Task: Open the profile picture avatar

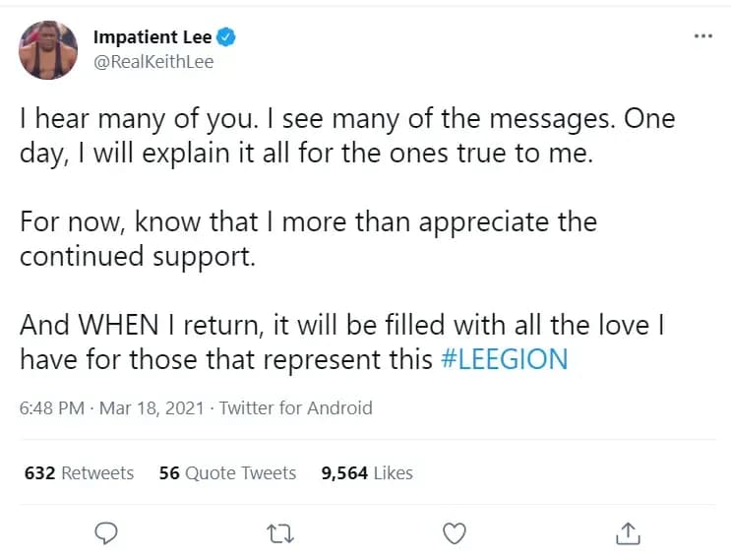Action: tap(48, 49)
